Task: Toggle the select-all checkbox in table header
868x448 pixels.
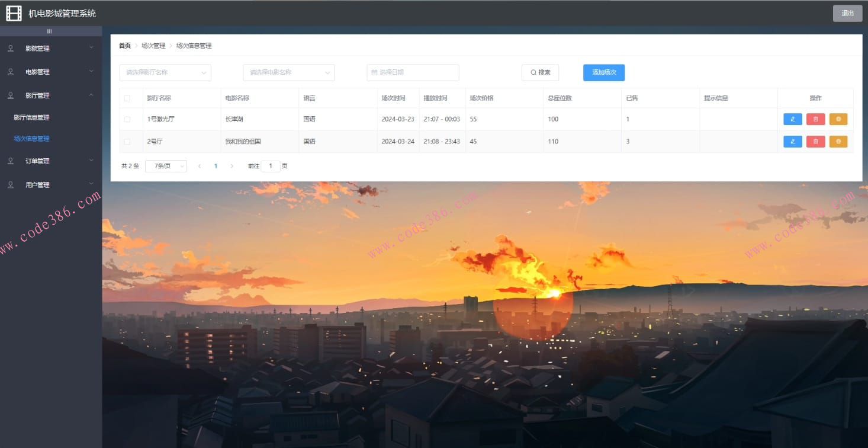Action: [x=127, y=98]
